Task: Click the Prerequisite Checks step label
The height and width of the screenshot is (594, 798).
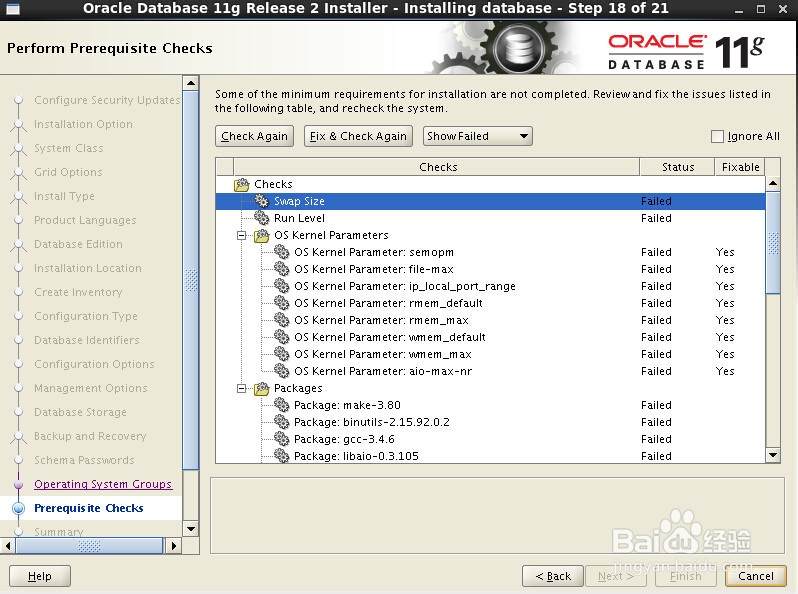Action: [x=89, y=508]
